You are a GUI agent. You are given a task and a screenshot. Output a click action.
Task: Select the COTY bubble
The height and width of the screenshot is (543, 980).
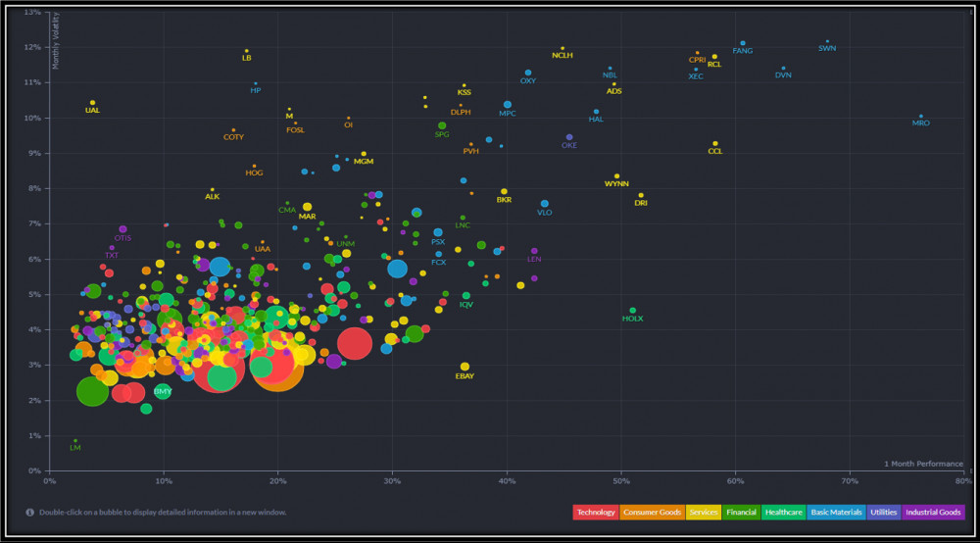[x=234, y=130]
